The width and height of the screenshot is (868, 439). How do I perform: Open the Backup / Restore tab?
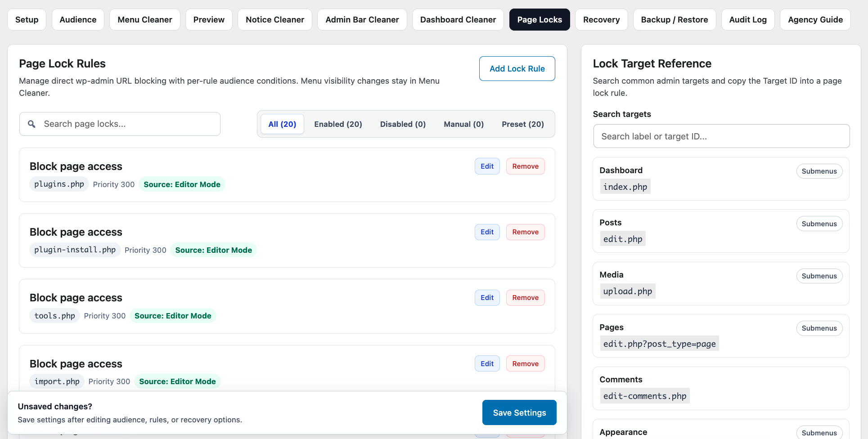(x=675, y=20)
